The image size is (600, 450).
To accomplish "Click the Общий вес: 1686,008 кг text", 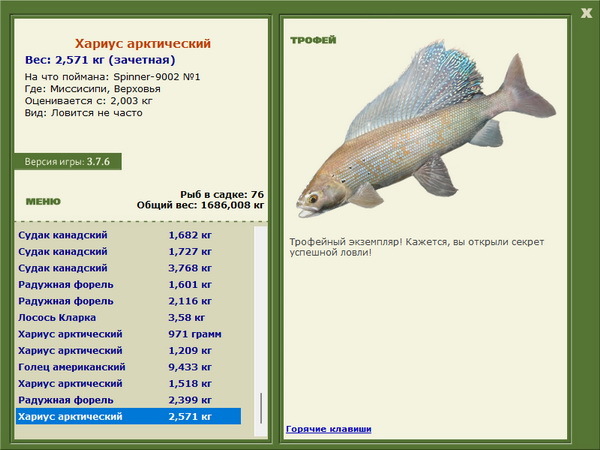I will point(201,205).
